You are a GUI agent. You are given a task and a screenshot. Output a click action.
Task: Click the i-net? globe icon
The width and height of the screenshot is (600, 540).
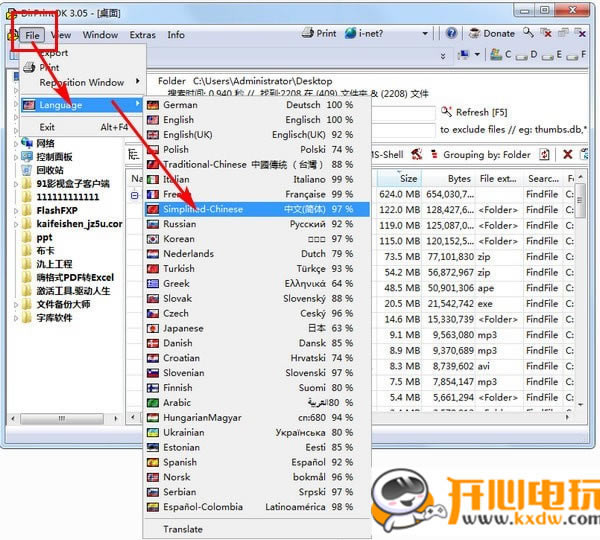pyautogui.click(x=350, y=33)
